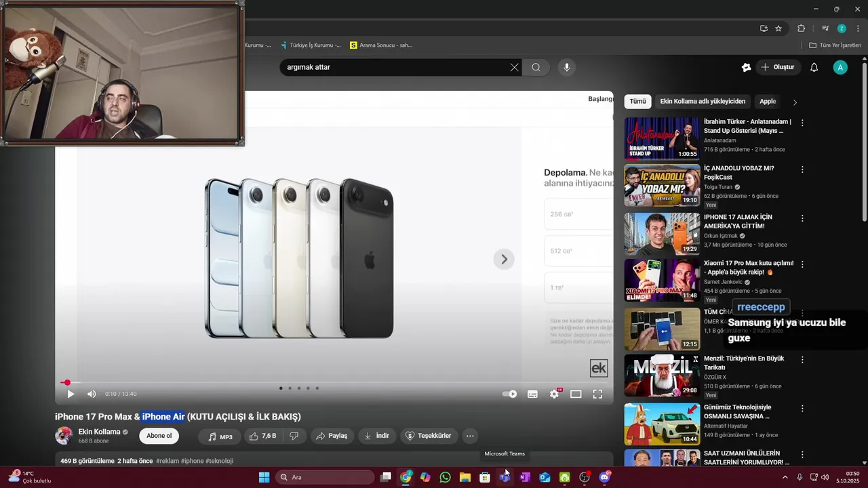Open the YouTube account avatar menu
This screenshot has height=488, width=868.
pos(840,67)
